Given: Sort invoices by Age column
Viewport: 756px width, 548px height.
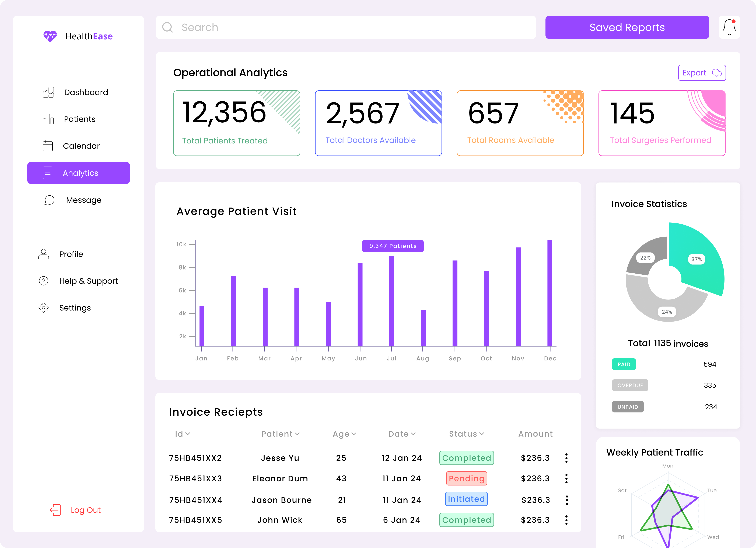Looking at the screenshot, I should pos(344,434).
